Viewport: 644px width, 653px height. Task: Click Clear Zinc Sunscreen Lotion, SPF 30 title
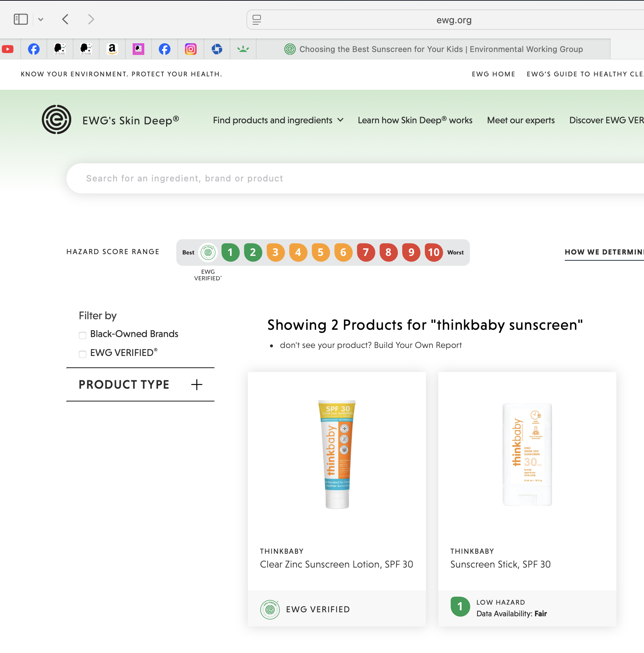click(x=337, y=564)
